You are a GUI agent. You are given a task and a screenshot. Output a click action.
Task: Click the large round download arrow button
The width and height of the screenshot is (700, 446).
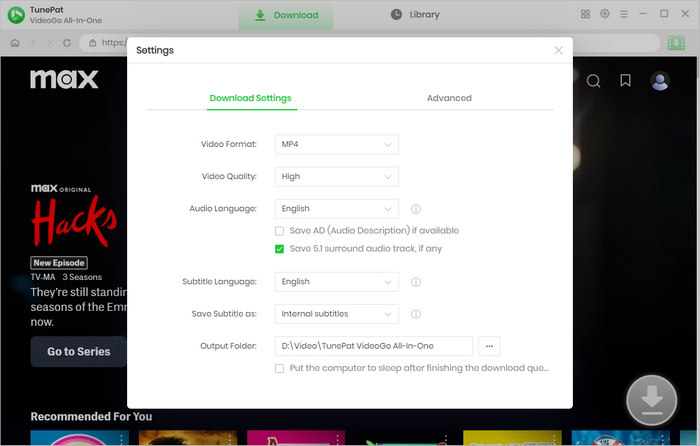(652, 400)
